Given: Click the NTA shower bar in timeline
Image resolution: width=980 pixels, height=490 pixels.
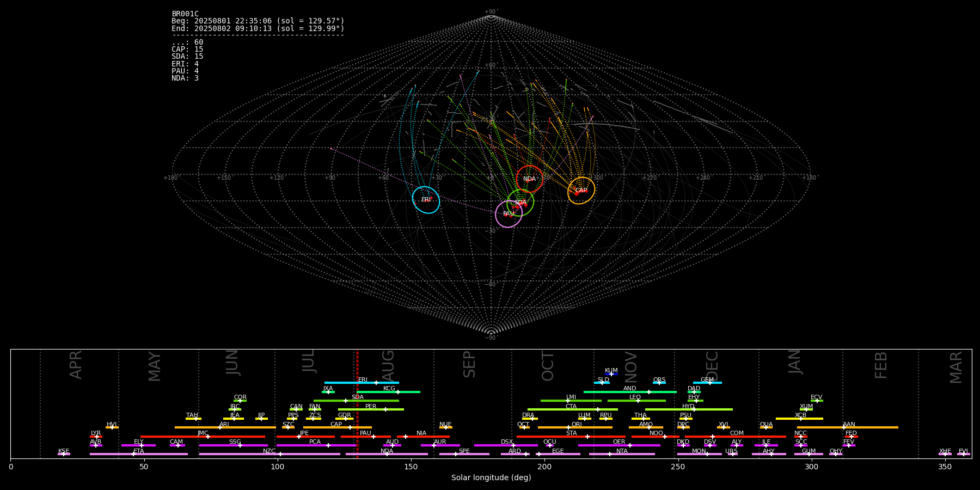Looking at the screenshot, I should 622,454.
